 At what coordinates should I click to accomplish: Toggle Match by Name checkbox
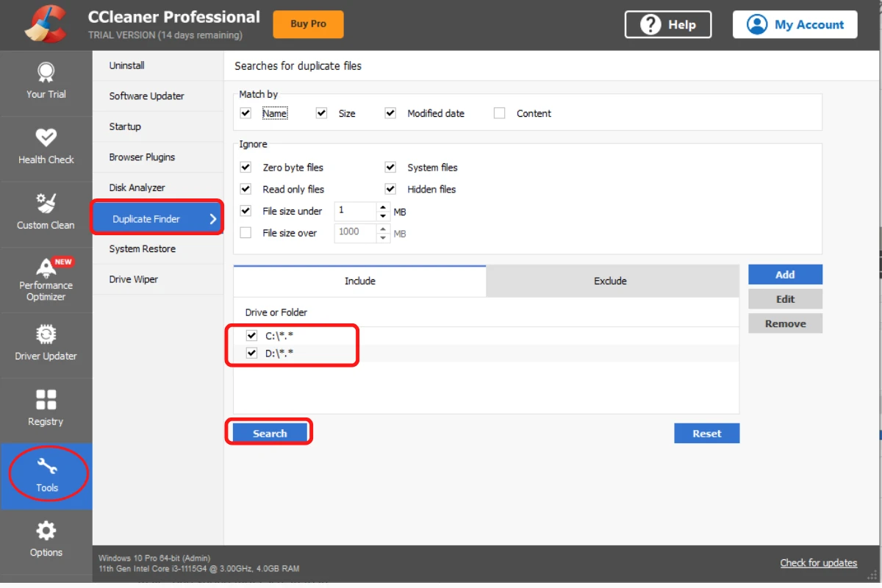click(245, 113)
